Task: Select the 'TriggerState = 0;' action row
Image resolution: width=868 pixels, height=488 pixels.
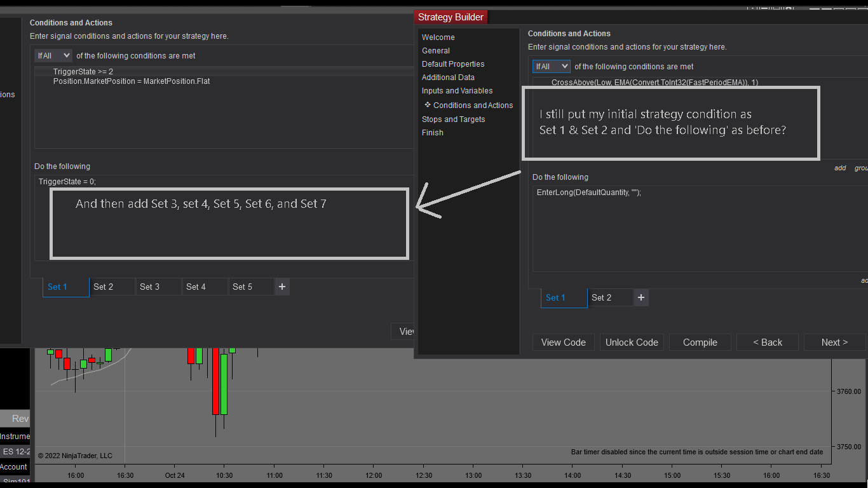Action: [x=67, y=182]
